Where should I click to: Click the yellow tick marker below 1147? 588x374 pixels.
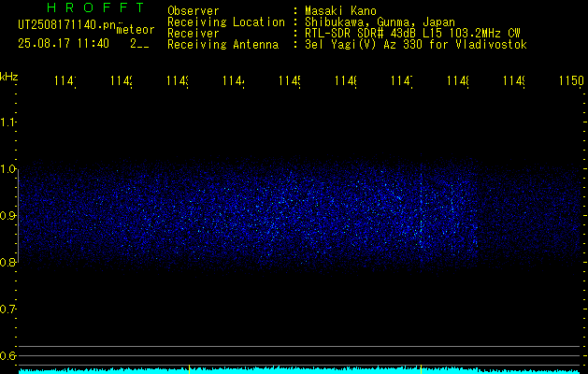click(421, 369)
